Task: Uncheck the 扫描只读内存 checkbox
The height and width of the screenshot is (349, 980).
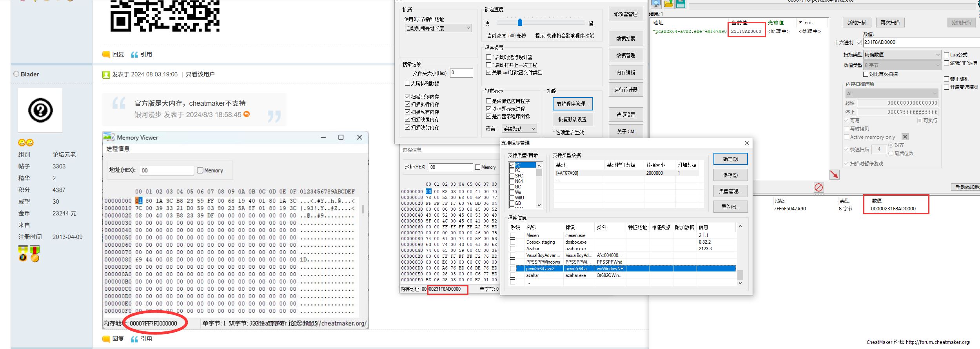Action: tap(407, 97)
